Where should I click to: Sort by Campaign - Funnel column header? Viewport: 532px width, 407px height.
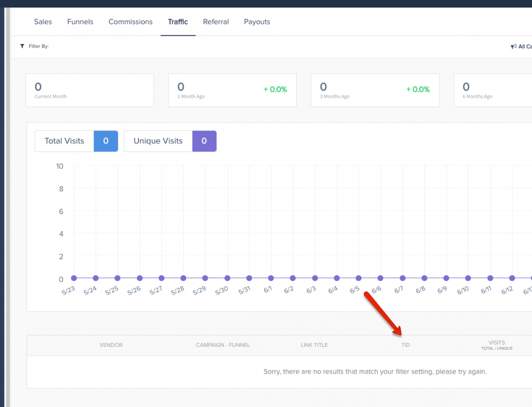223,345
